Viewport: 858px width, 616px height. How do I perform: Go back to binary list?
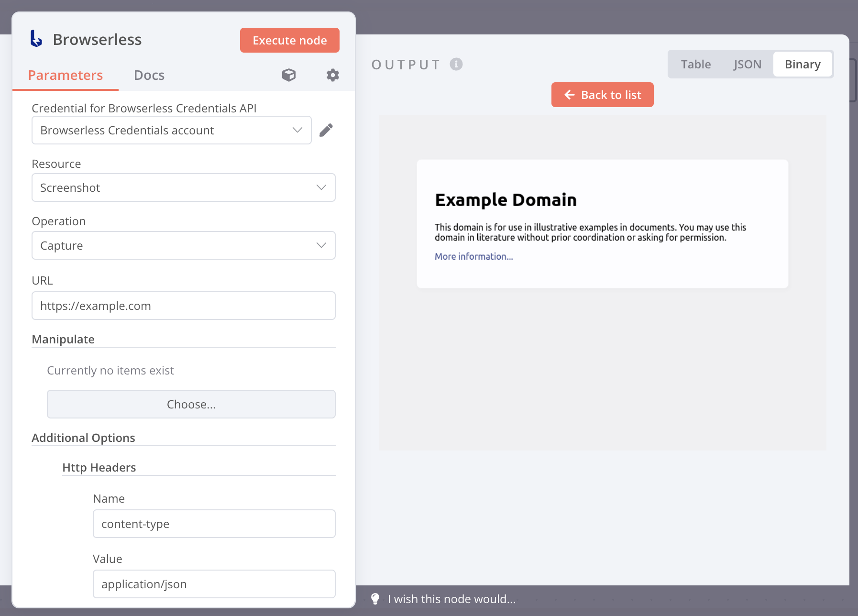tap(603, 95)
